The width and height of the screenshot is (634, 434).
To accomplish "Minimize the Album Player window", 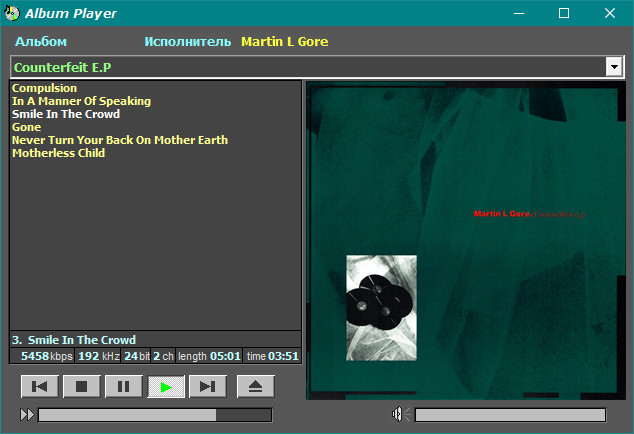I will (x=519, y=13).
